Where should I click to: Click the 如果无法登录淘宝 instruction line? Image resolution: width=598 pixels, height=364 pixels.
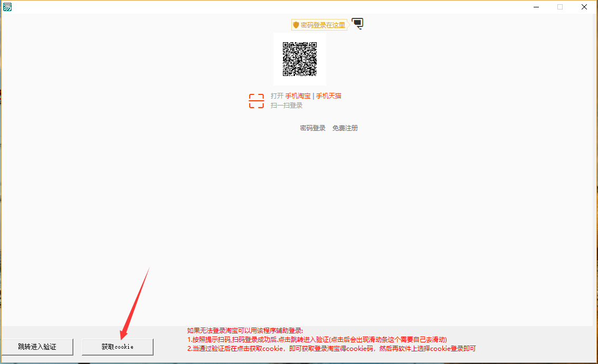245,331
